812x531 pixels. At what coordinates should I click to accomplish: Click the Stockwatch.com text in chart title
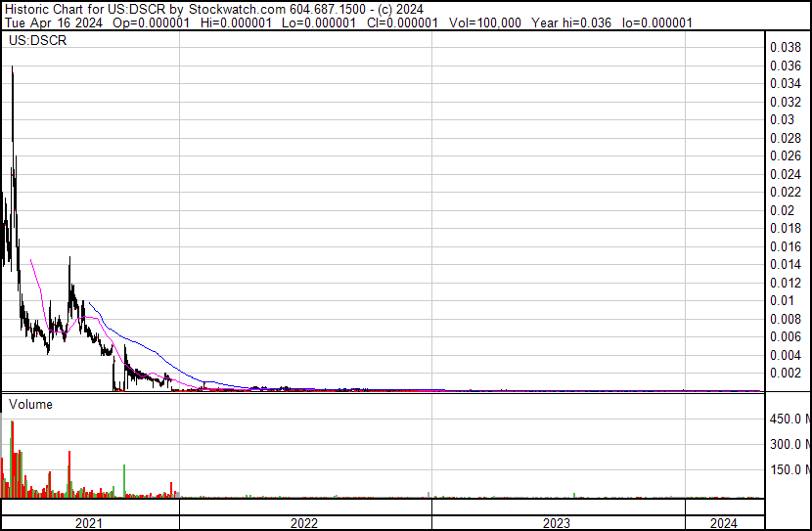pyautogui.click(x=236, y=7)
